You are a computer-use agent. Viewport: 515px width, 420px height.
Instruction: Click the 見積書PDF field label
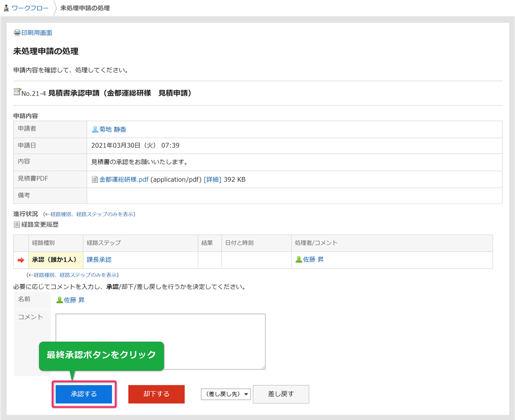(33, 178)
